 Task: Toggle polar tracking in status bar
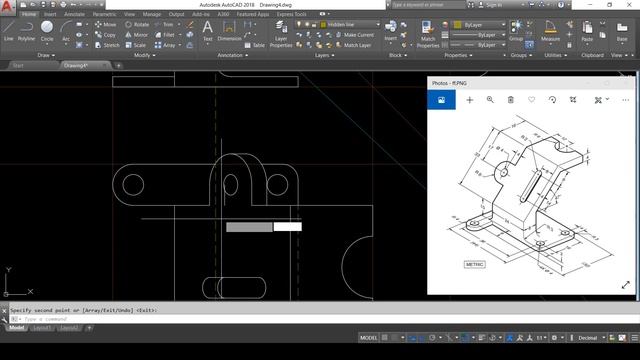coord(432,338)
